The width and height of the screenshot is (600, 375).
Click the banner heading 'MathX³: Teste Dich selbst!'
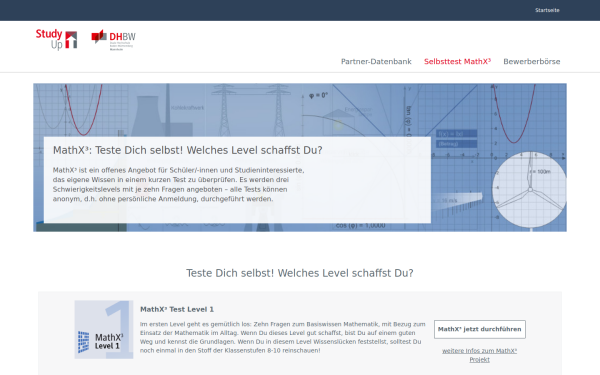click(x=188, y=150)
